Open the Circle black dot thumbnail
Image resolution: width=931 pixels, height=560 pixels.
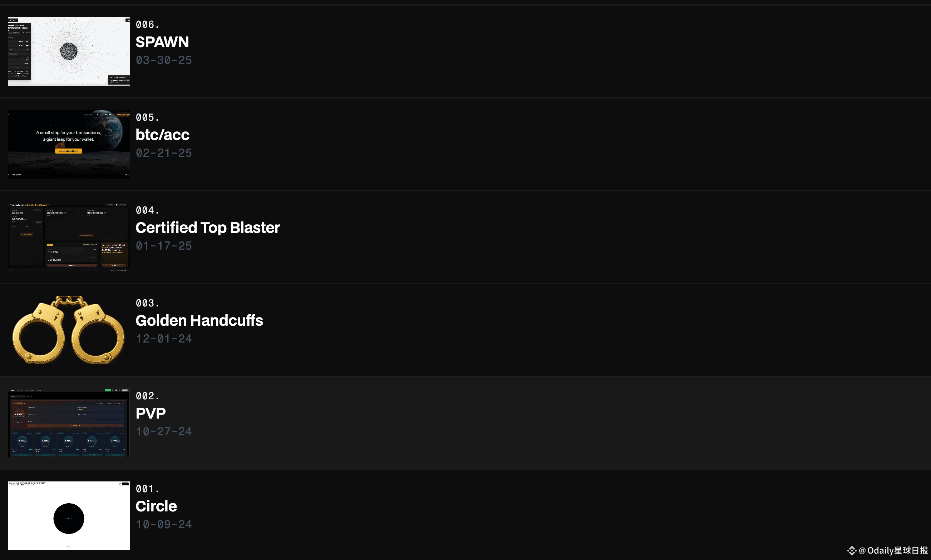pos(69,515)
